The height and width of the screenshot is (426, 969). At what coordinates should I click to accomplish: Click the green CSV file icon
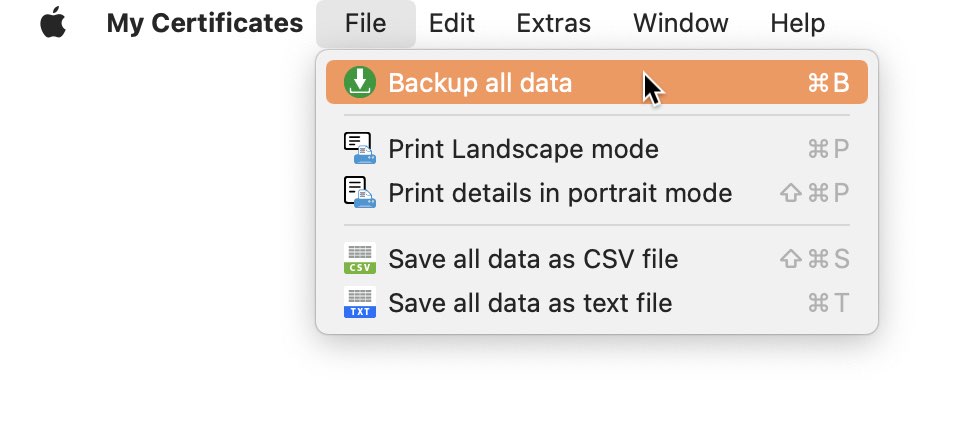(x=360, y=258)
